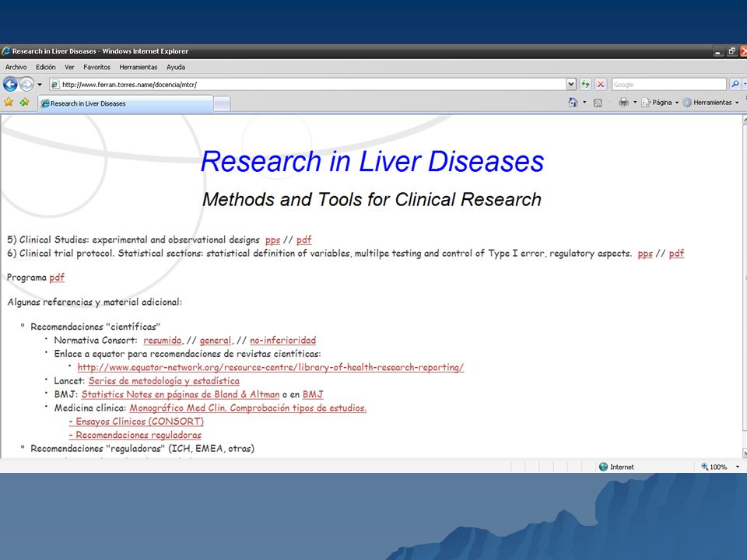Expand the address bar URL history dropdown
The width and height of the screenshot is (747, 560).
click(x=571, y=84)
